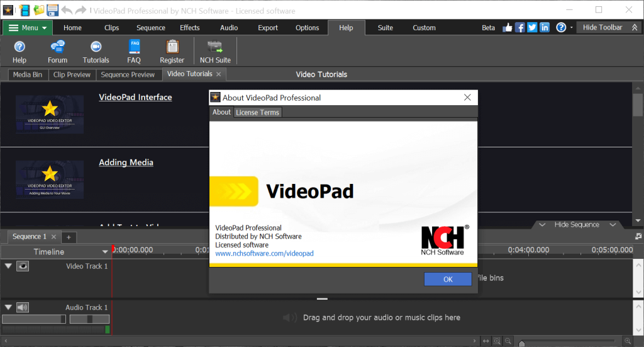This screenshot has width=644, height=347.
Task: Click the undo arrow in title bar
Action: pyautogui.click(x=67, y=10)
